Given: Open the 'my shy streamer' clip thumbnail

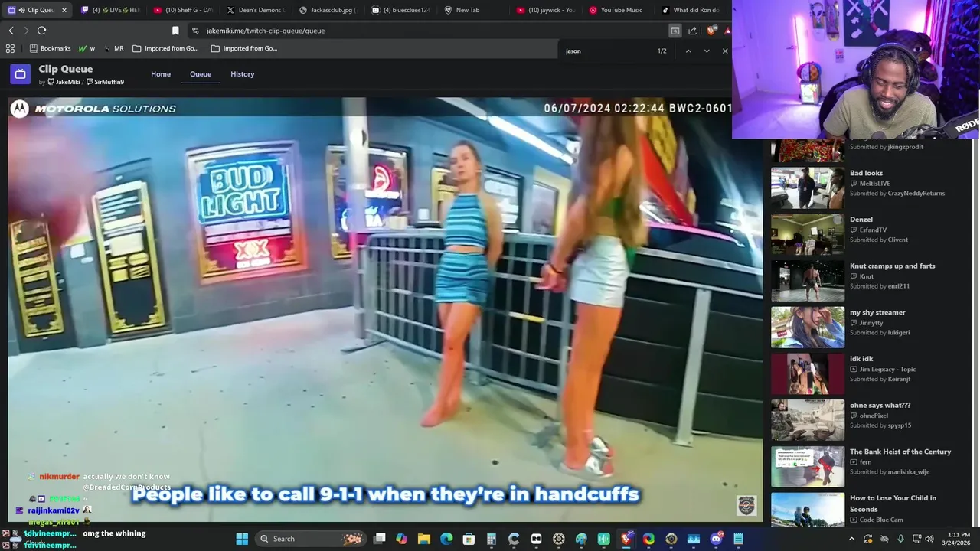Looking at the screenshot, I should click(808, 327).
